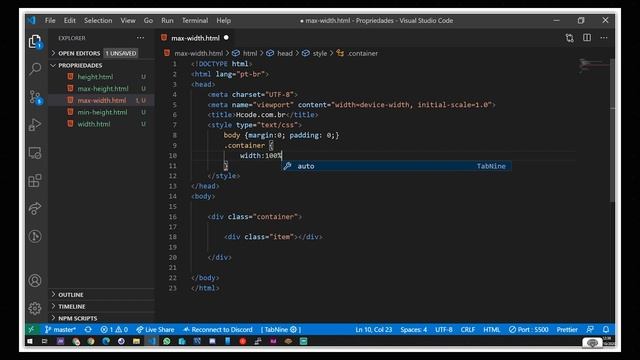Open the Run menu

(x=167, y=20)
